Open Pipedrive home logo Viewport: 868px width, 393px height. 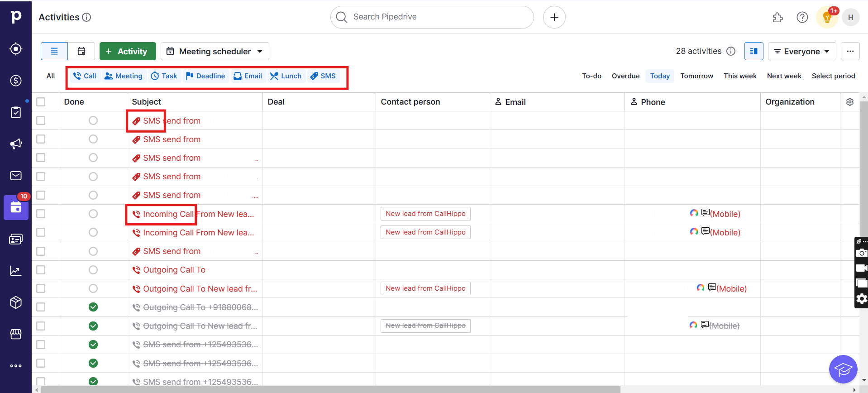pos(16,17)
